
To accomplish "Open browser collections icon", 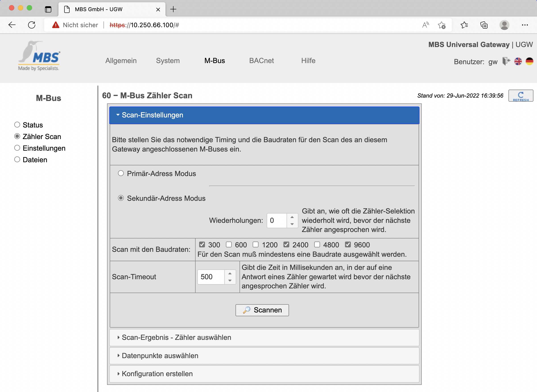I will 483,25.
